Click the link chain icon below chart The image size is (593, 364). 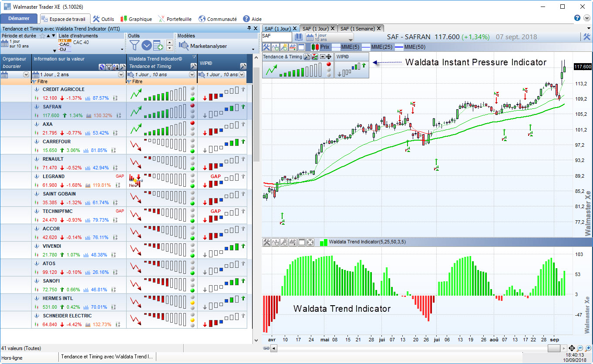[x=266, y=348]
